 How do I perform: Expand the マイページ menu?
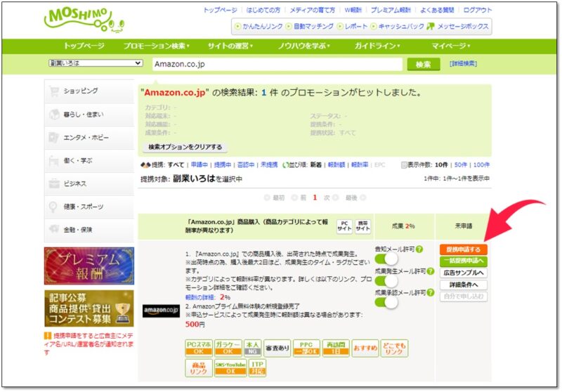click(451, 46)
